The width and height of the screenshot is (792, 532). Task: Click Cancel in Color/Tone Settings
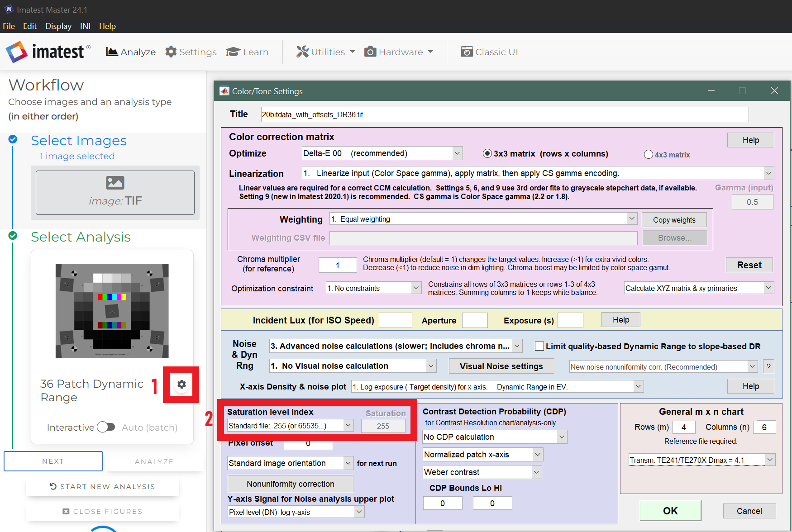[x=749, y=511]
